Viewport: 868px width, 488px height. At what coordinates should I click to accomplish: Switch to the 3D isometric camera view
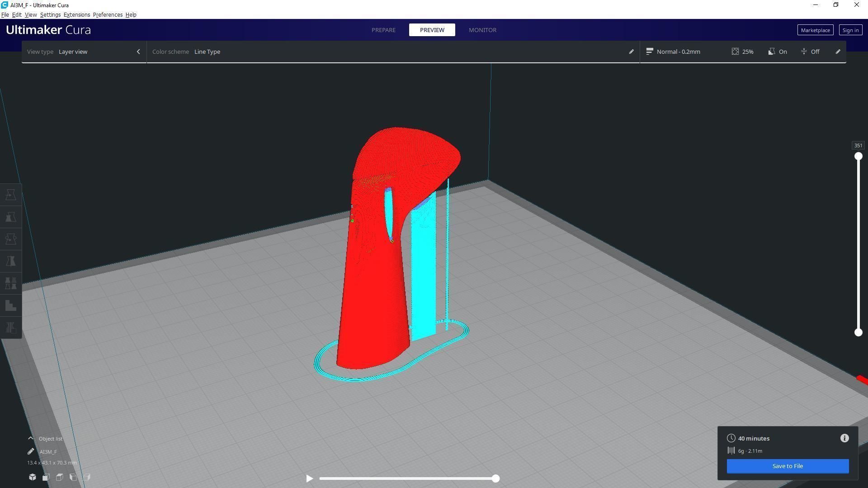[x=33, y=477]
